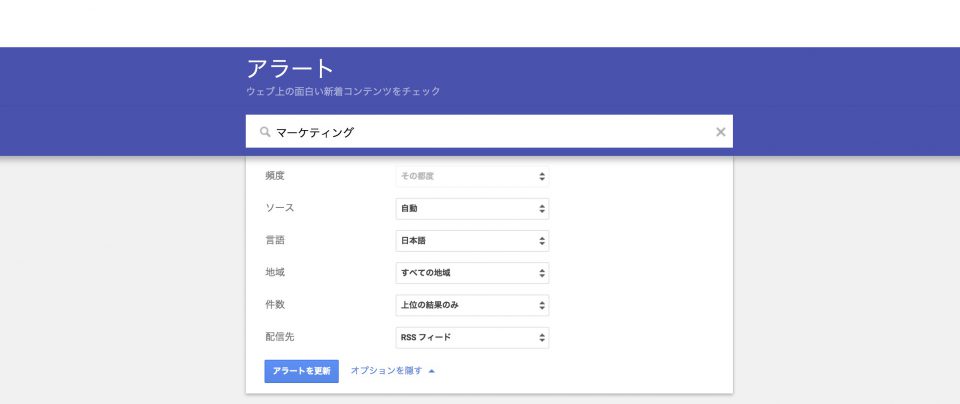Viewport: 960px width, 404px height.
Task: Open the 地域 dropdown showing すべての地域
Action: pyautogui.click(x=472, y=273)
